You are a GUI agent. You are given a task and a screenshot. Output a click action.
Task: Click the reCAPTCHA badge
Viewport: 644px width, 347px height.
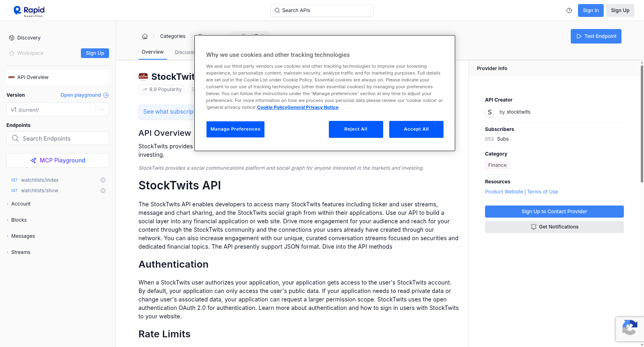point(630,329)
